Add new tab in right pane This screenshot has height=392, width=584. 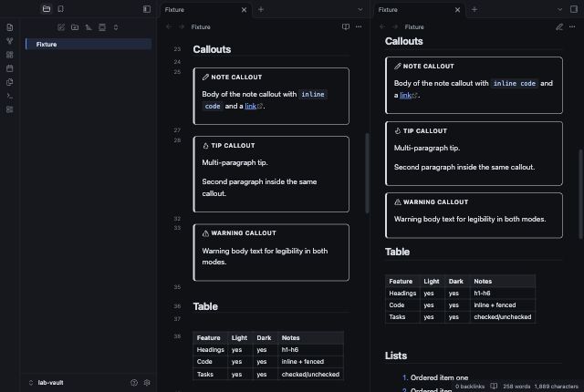(x=474, y=10)
